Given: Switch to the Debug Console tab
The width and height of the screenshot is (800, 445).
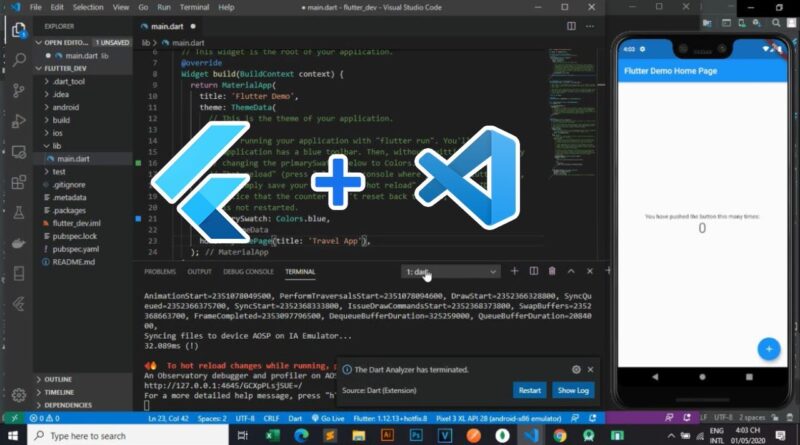Looking at the screenshot, I should click(x=246, y=271).
